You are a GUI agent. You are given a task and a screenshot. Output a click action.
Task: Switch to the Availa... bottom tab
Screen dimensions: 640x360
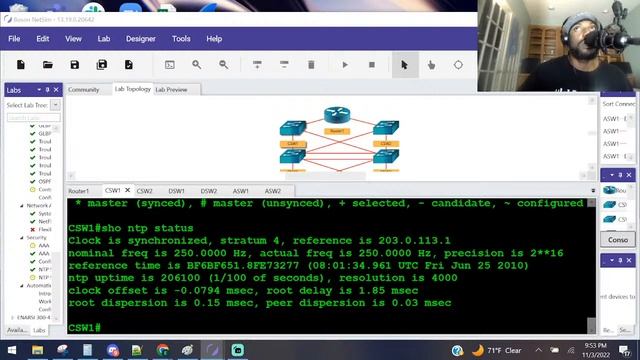point(17,330)
